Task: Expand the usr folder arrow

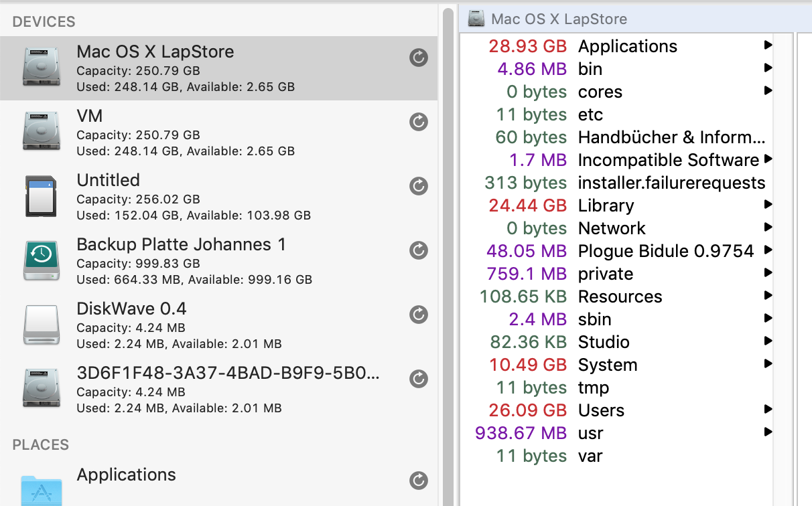Action: (x=768, y=432)
